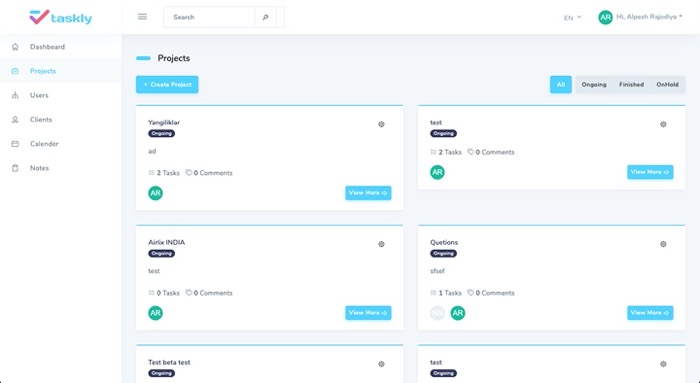Click AR avatar on Yangiliklar card
The height and width of the screenshot is (383, 700).
tap(155, 193)
